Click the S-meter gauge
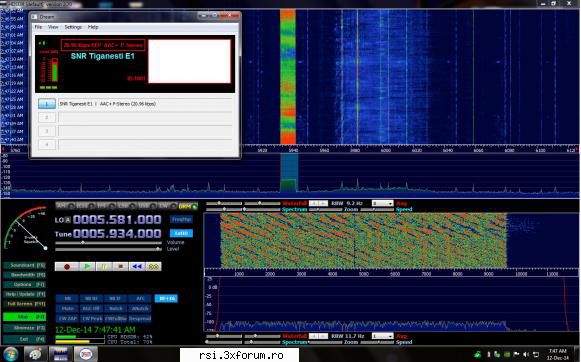This screenshot has width=581, height=362. pyautogui.click(x=25, y=229)
